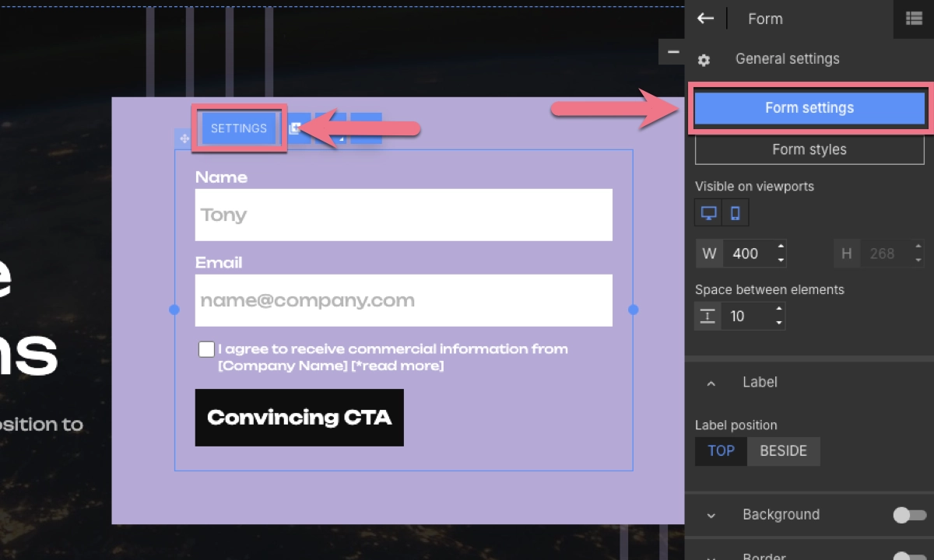Click the back arrow in Form panel

click(705, 19)
